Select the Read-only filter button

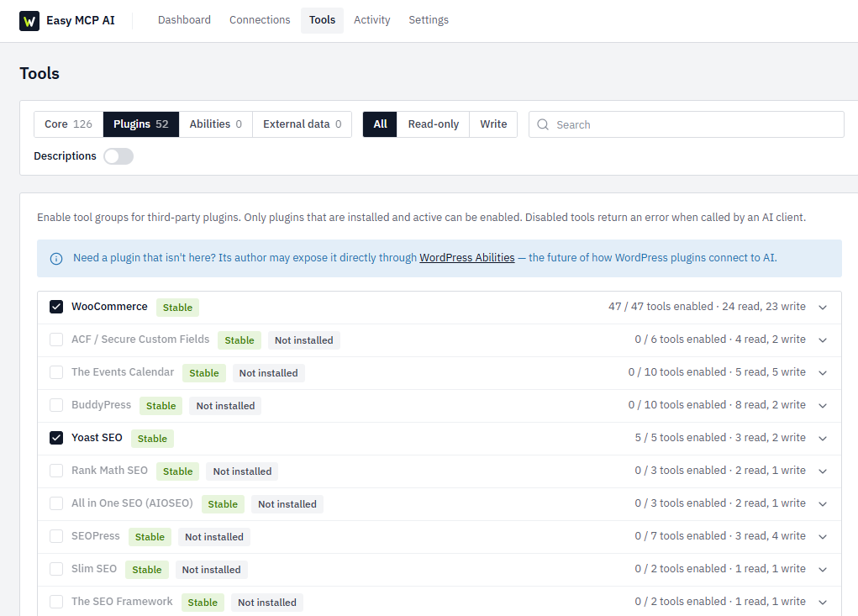pos(434,124)
